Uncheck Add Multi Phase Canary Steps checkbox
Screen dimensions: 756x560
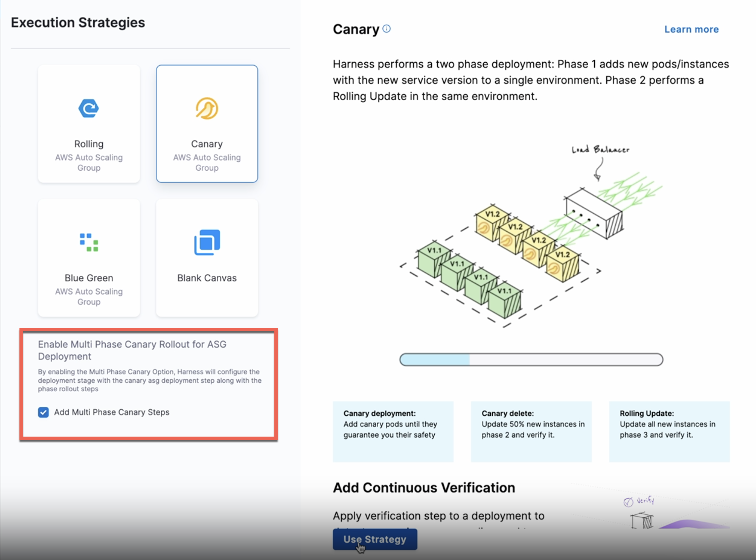click(x=43, y=412)
